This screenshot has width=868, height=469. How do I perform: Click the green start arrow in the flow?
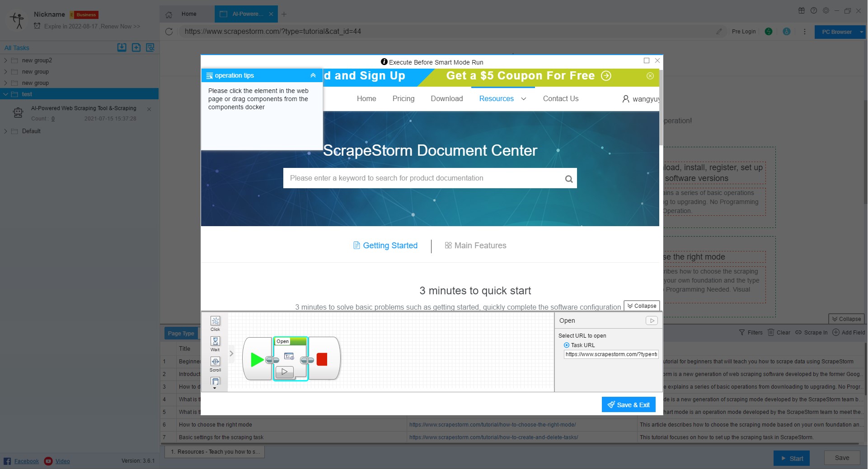pyautogui.click(x=257, y=359)
